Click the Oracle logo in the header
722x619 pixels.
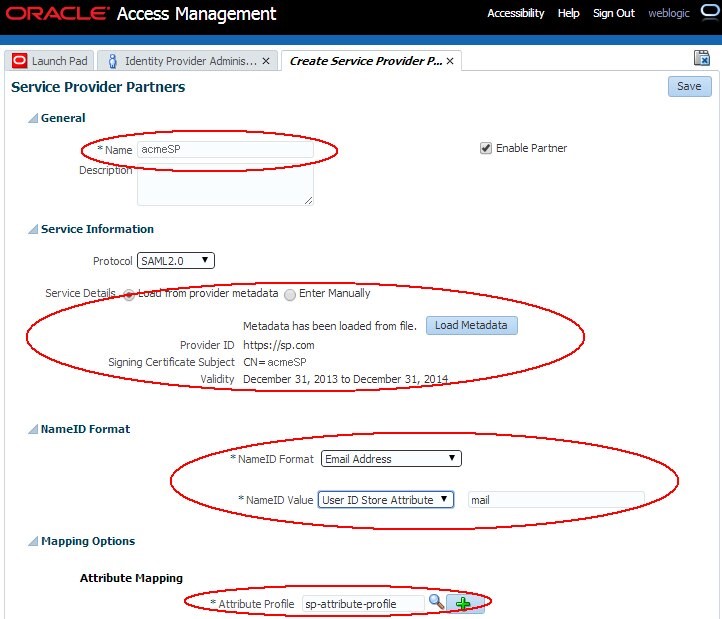click(x=57, y=13)
